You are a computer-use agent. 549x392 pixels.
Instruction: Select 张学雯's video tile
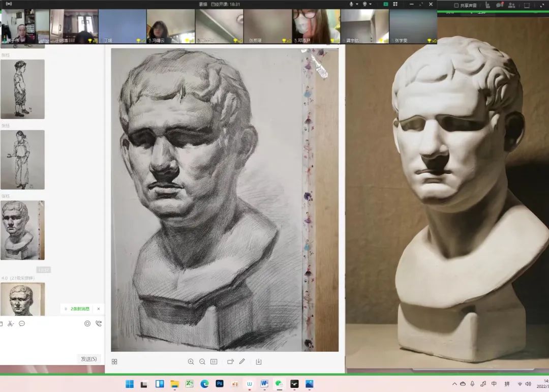click(x=413, y=26)
